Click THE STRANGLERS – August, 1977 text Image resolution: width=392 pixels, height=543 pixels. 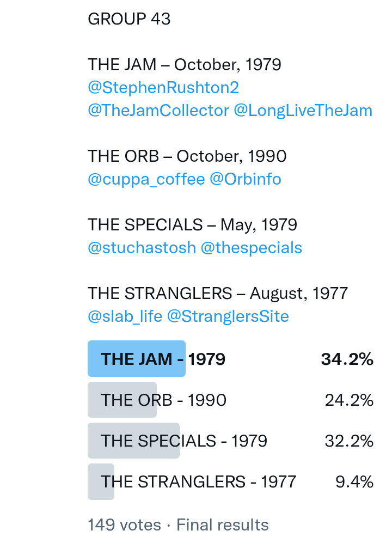tap(218, 294)
